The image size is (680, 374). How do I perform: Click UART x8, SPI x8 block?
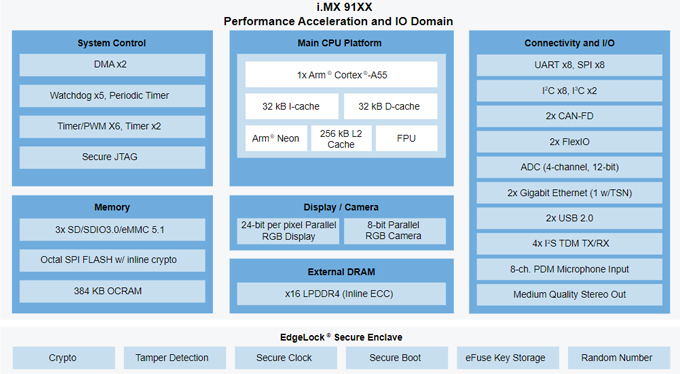click(x=569, y=65)
